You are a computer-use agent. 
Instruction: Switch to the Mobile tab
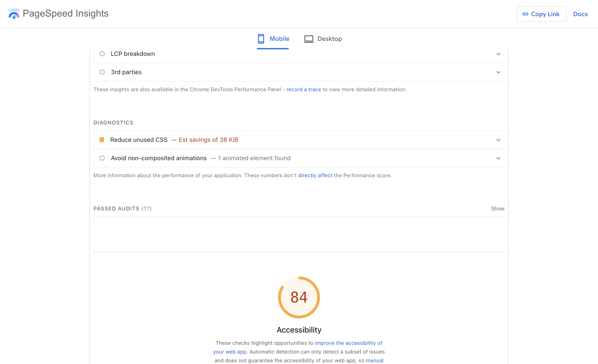tap(279, 39)
